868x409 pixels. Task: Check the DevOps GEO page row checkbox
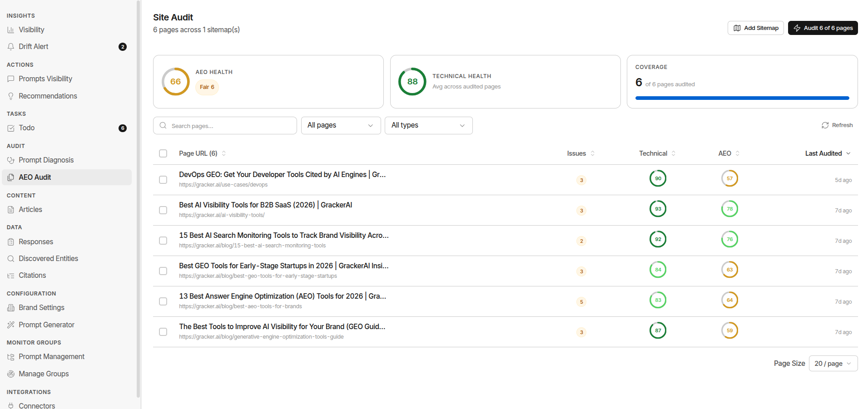pos(163,180)
